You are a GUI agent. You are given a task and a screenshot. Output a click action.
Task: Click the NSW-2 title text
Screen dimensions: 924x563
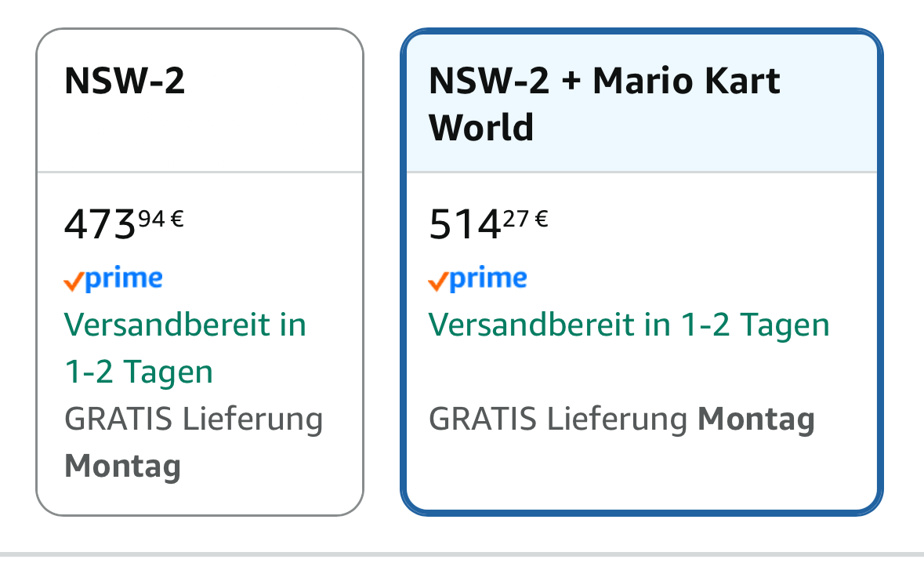tap(125, 81)
